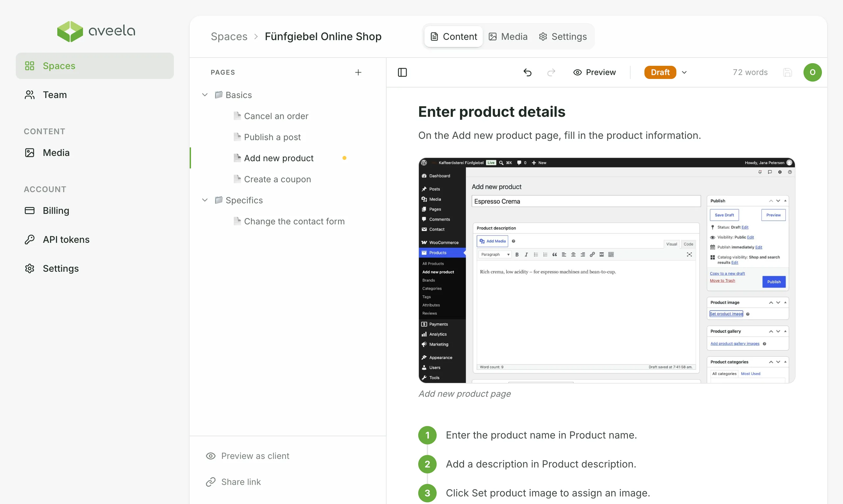Click the WordPress Add new product screenshot

pos(607,270)
